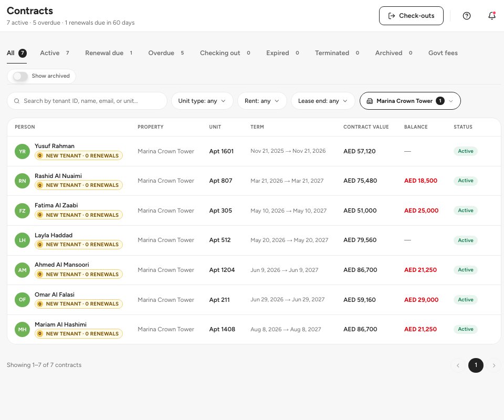This screenshot has height=420, width=504.
Task: Switch to the Active tab
Action: pyautogui.click(x=54, y=53)
